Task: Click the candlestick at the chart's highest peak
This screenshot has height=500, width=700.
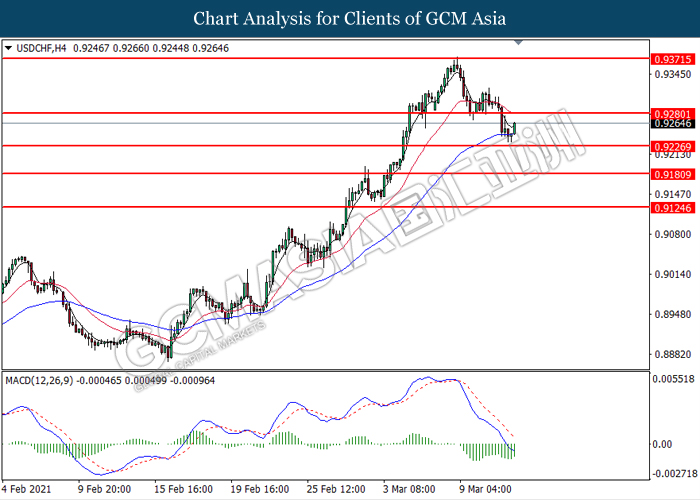Action: [456, 68]
